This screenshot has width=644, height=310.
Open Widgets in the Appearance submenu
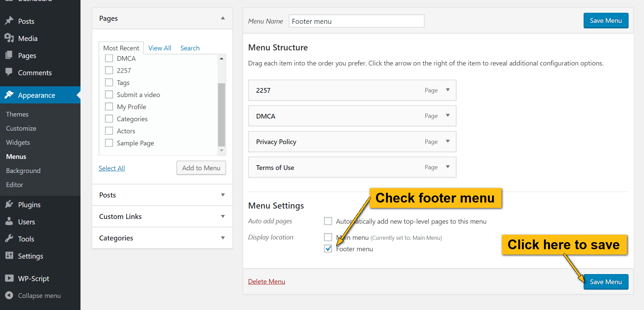(18, 142)
